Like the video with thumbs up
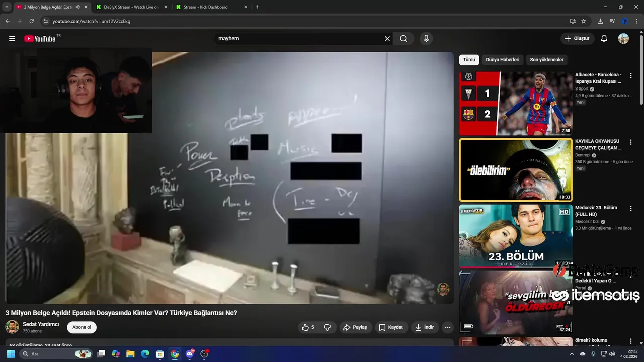 pyautogui.click(x=308, y=327)
